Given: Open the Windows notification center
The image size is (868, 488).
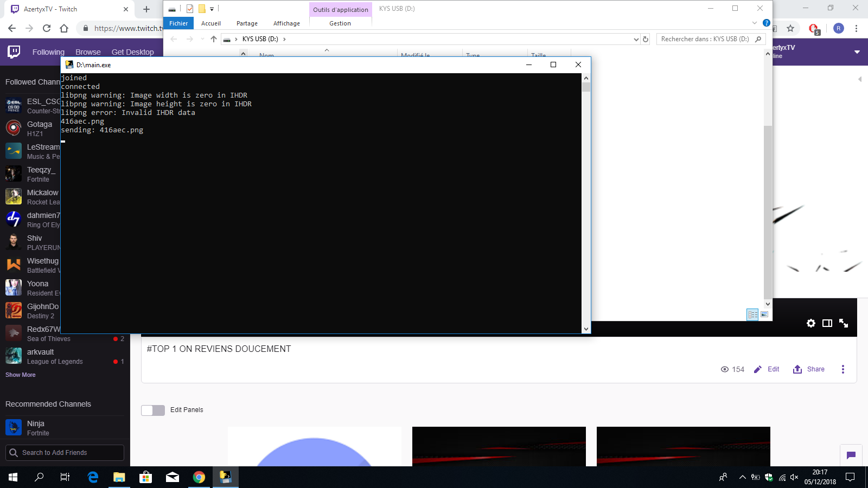Looking at the screenshot, I should pos(850,477).
